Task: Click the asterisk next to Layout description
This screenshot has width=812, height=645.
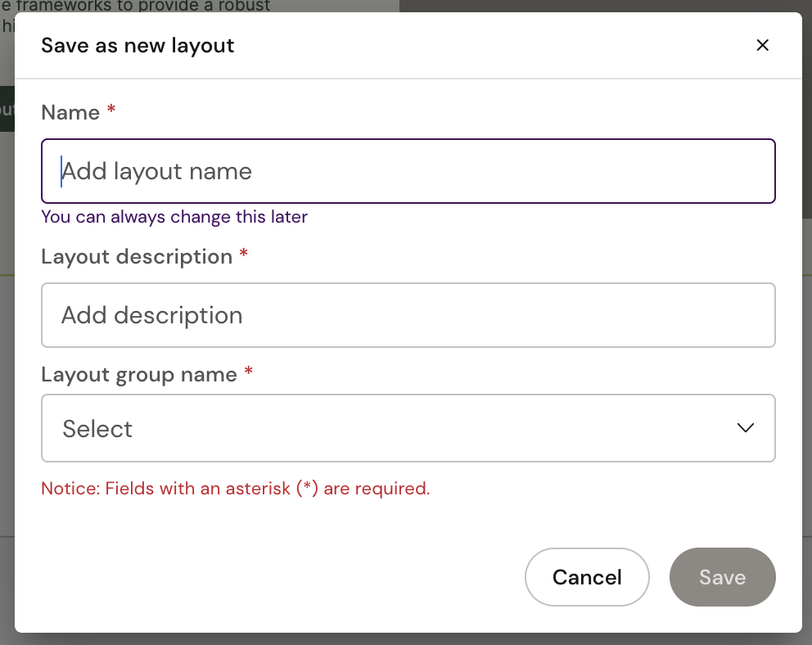Action: (x=243, y=255)
